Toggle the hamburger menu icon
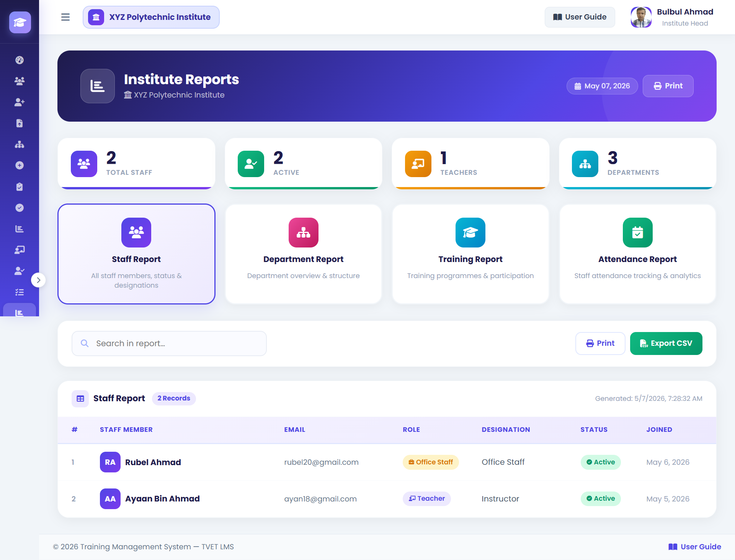The height and width of the screenshot is (560, 735). 65,17
